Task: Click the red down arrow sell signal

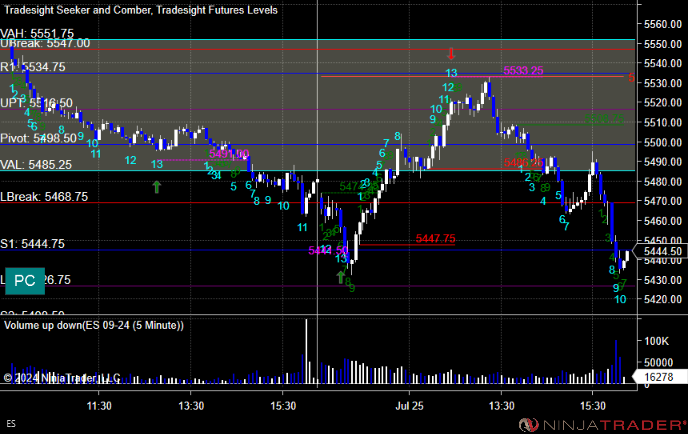Action: (451, 54)
